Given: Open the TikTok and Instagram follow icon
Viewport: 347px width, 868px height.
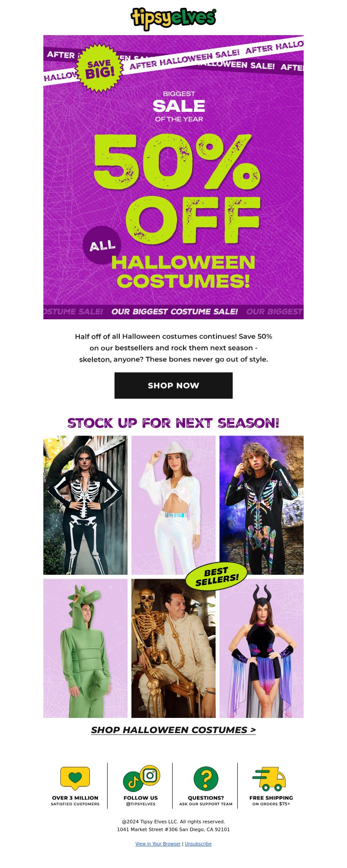Looking at the screenshot, I should (141, 778).
